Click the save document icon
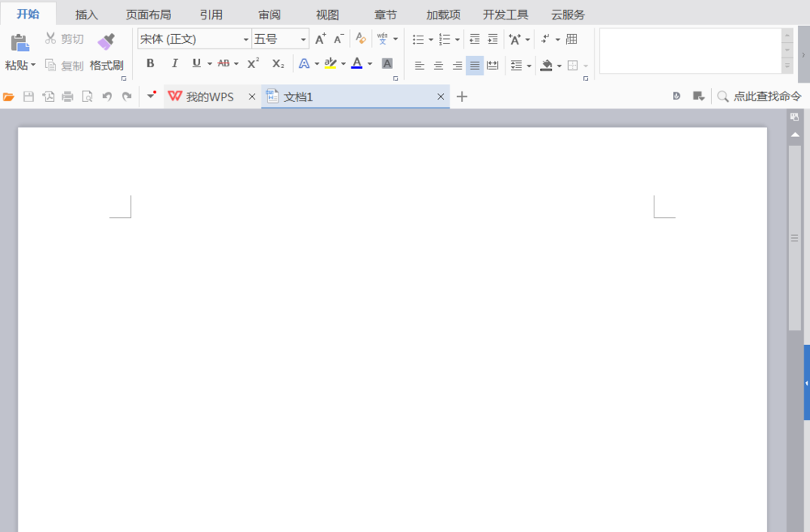 coord(30,96)
